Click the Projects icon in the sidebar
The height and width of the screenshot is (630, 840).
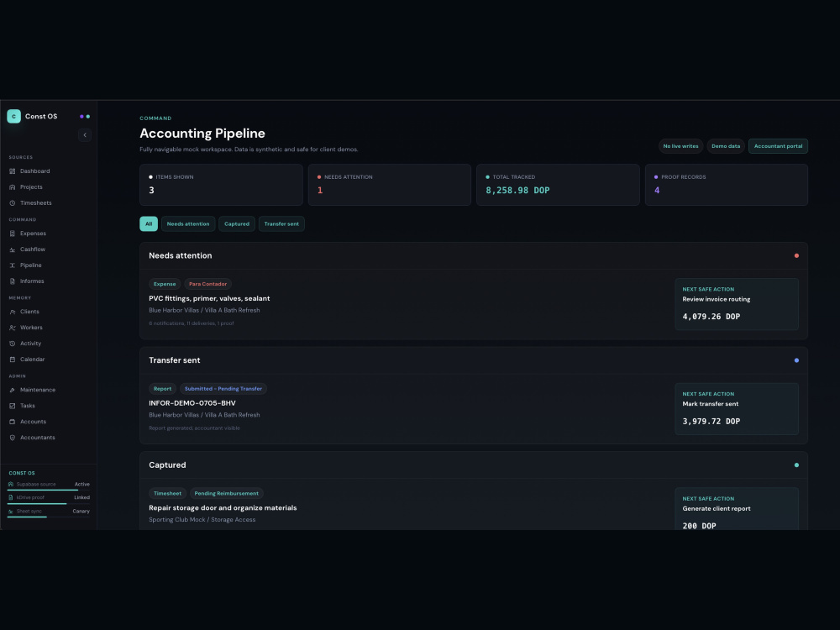click(13, 187)
